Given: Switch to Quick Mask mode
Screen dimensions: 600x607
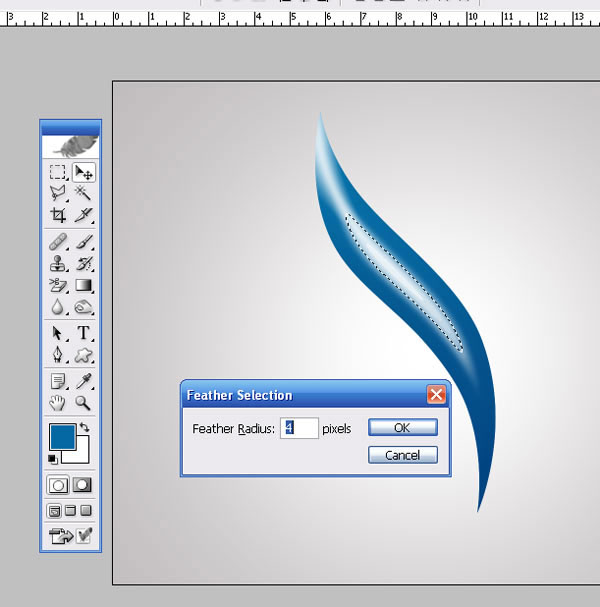Looking at the screenshot, I should [x=82, y=485].
